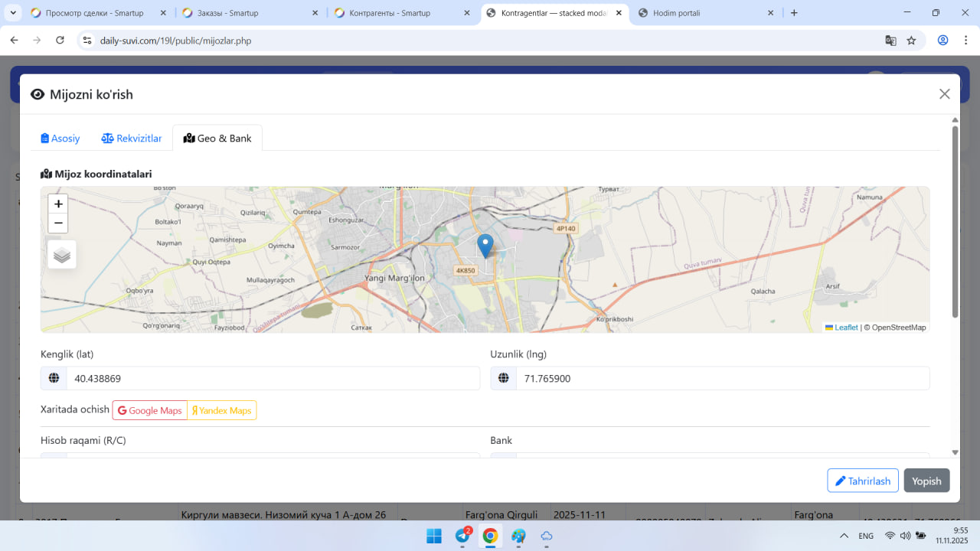Zoom out on the map

(x=58, y=223)
